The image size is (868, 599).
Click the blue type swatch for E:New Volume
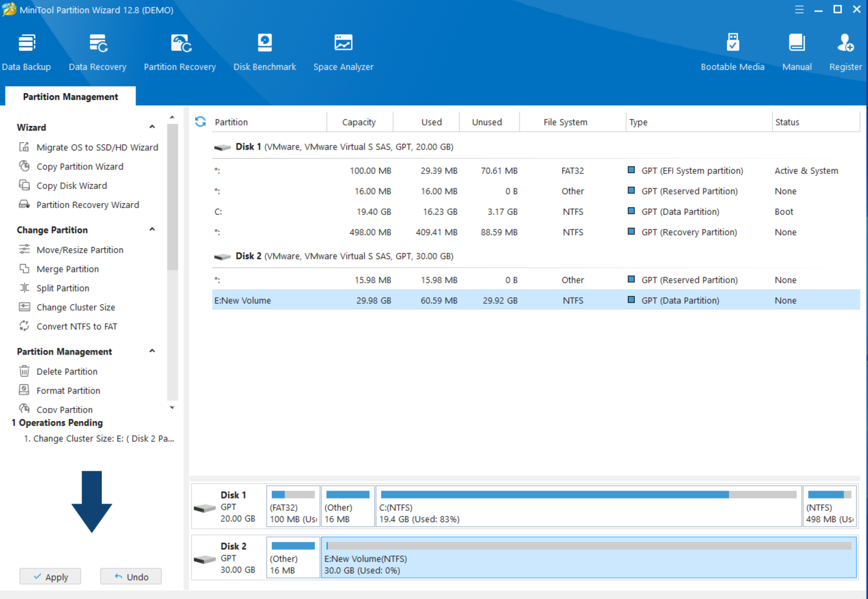(631, 300)
